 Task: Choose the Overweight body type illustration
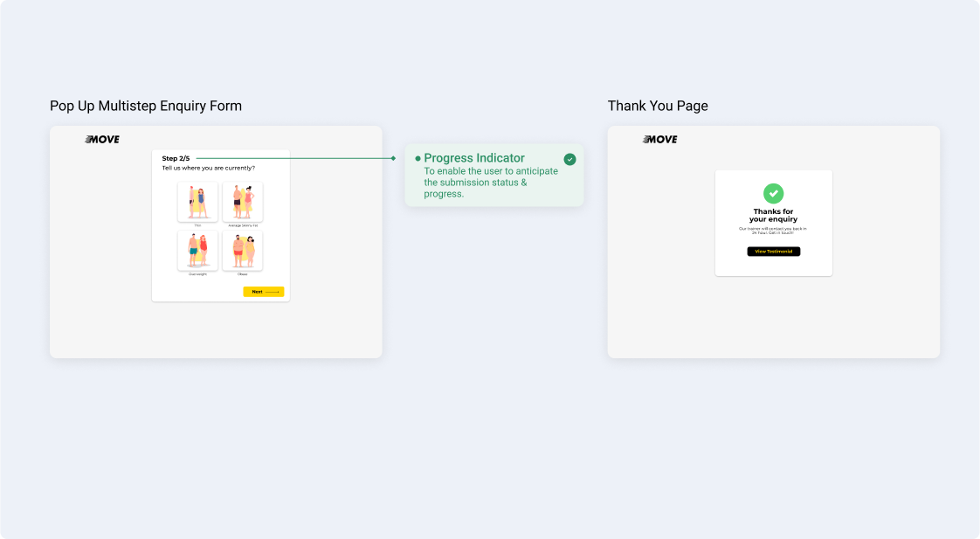point(197,251)
